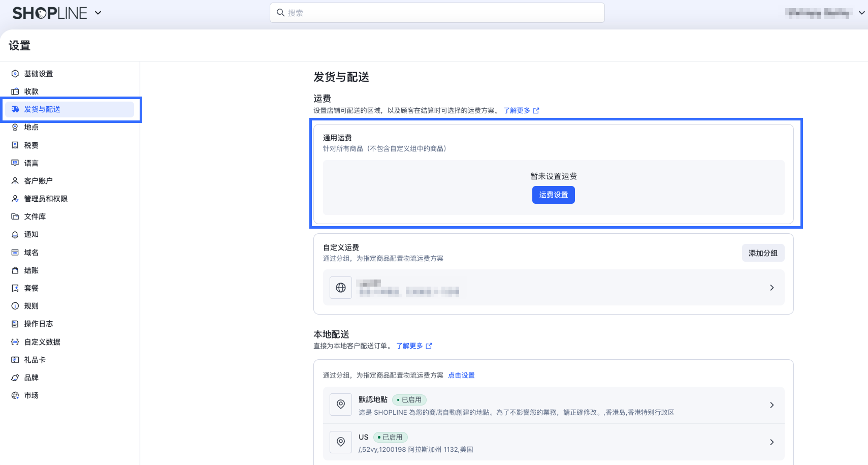Open the custom shipping group row chevron
The width and height of the screenshot is (868, 465).
[x=771, y=288]
